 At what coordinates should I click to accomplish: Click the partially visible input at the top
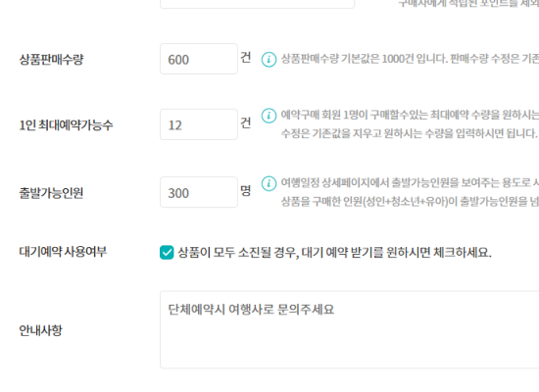(x=257, y=4)
